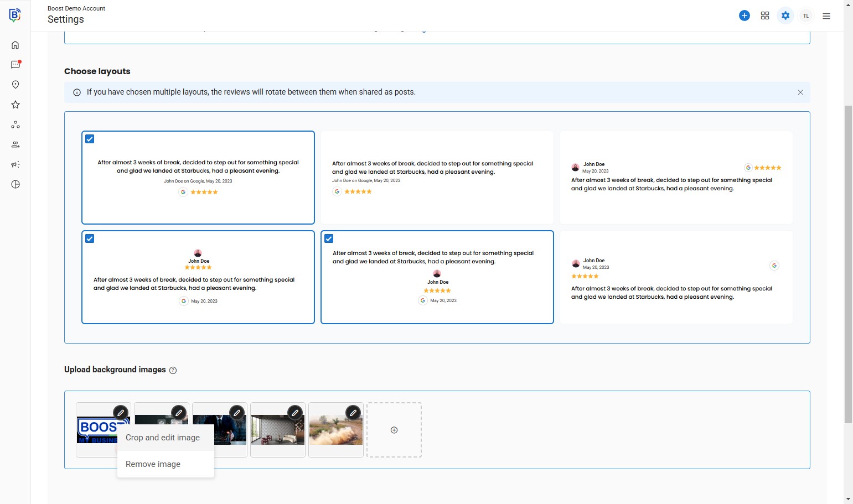Click the location pin sidebar icon
The height and width of the screenshot is (504, 853).
pyautogui.click(x=15, y=85)
